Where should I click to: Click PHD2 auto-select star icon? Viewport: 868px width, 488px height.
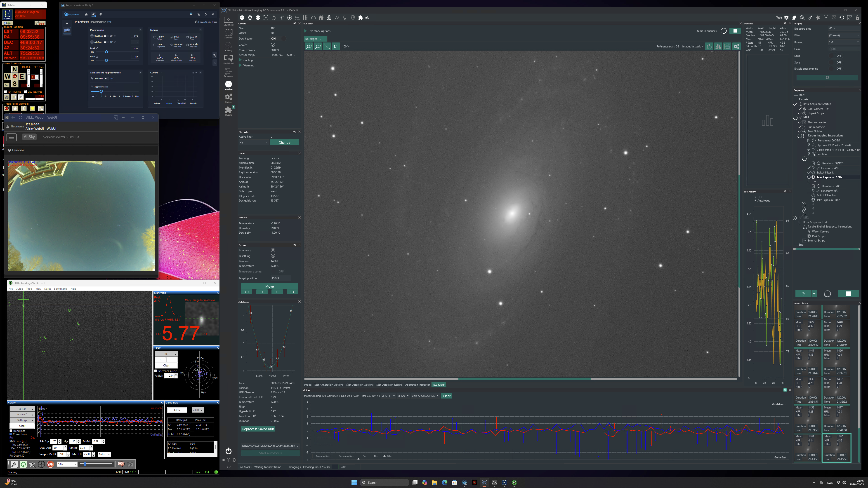[x=32, y=465]
